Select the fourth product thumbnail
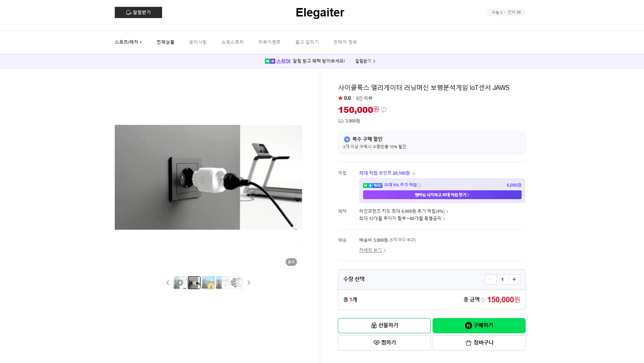This screenshot has width=644, height=363. [x=222, y=283]
